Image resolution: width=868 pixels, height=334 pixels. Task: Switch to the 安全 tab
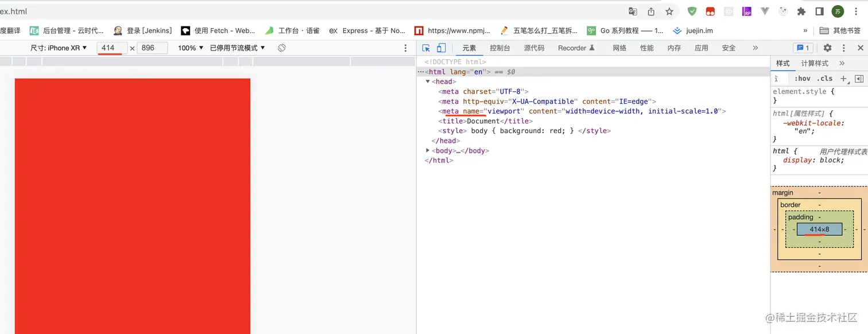pos(728,48)
